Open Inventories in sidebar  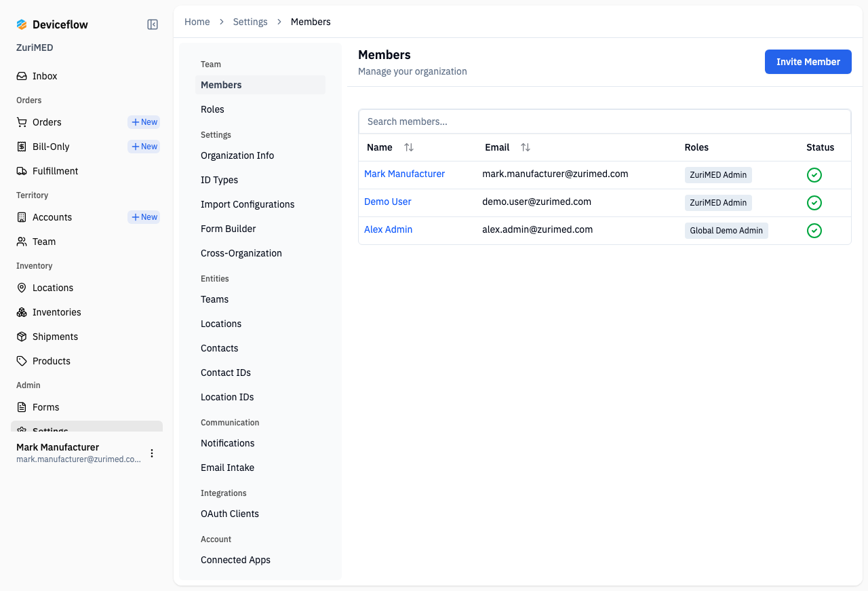point(87,312)
